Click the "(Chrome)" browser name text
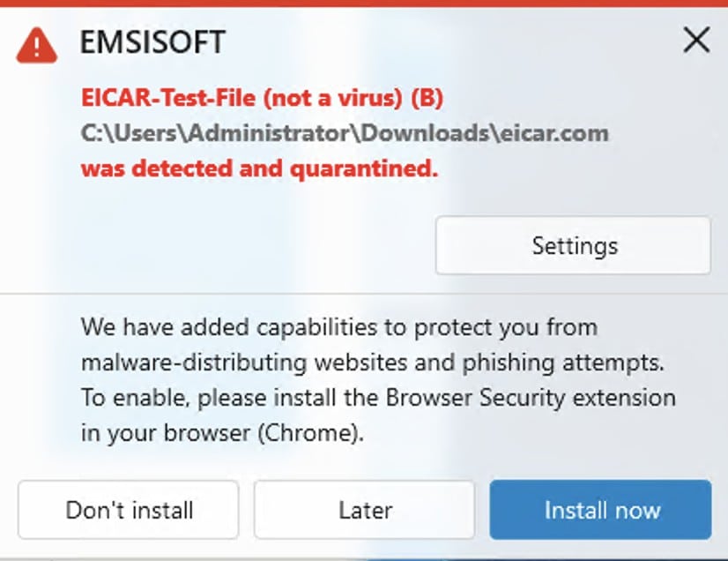The image size is (728, 561). (308, 433)
